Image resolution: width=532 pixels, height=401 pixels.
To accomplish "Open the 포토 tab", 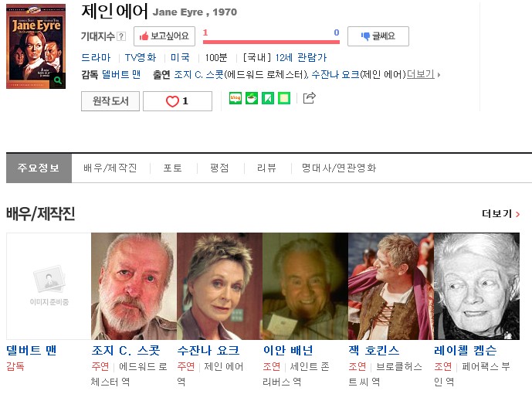I will [173, 168].
